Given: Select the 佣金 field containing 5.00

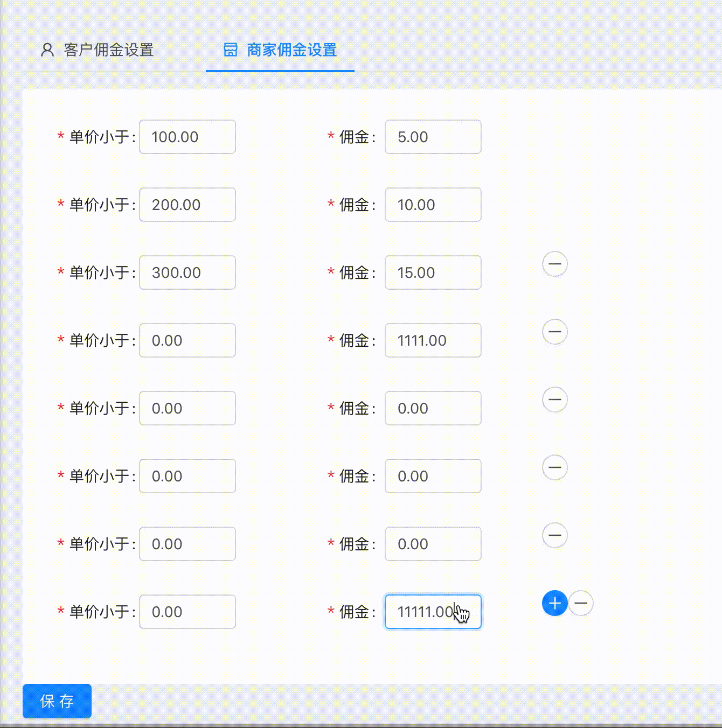Looking at the screenshot, I should (433, 137).
